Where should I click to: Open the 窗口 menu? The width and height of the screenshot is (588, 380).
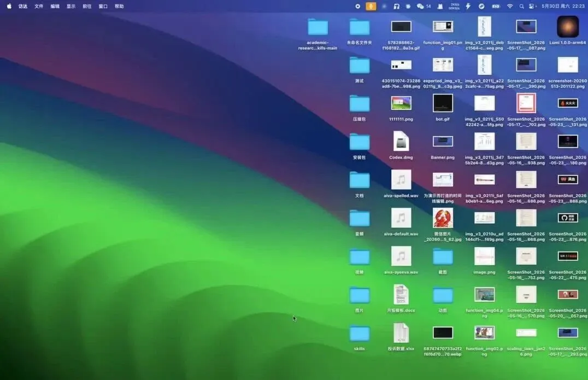point(103,7)
